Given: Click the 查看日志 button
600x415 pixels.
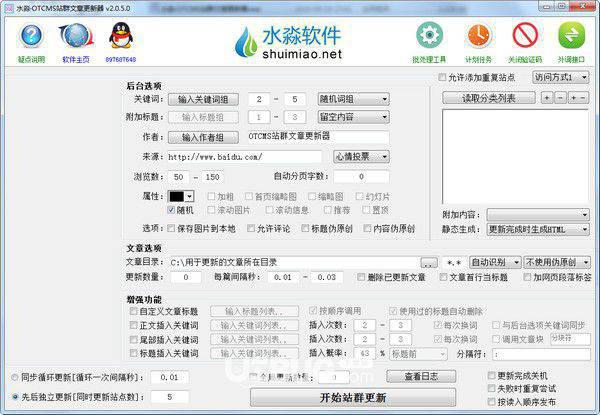Looking at the screenshot, I should (x=421, y=376).
